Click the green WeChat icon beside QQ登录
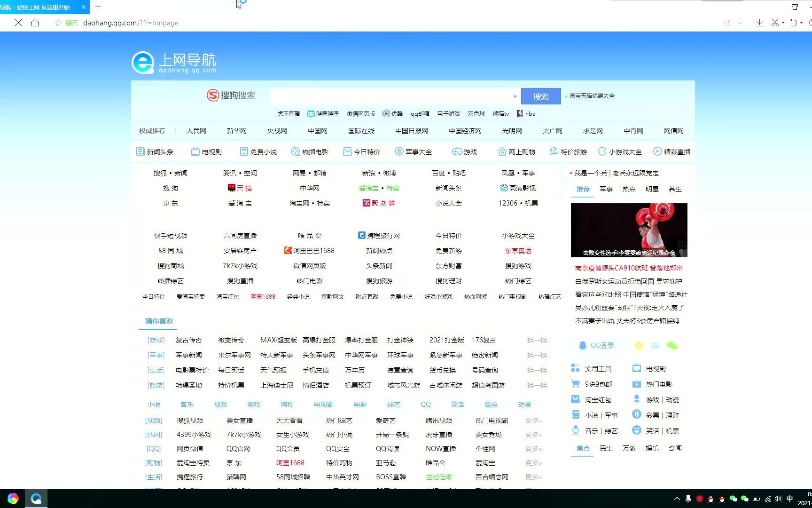Screen dimensions: 812x508 (x=672, y=346)
